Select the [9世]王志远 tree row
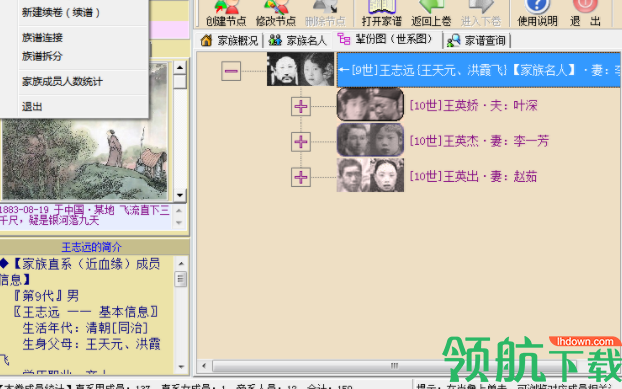Viewport: 622px width, 389px height. tap(478, 70)
